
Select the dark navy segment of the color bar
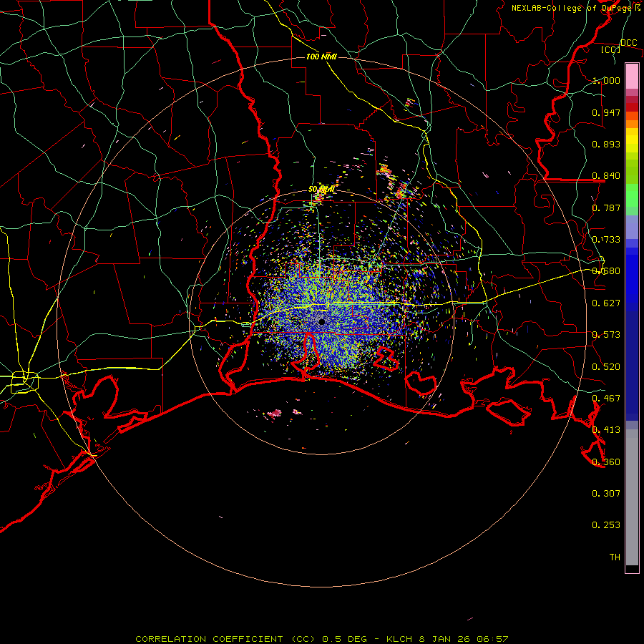pyautogui.click(x=632, y=366)
